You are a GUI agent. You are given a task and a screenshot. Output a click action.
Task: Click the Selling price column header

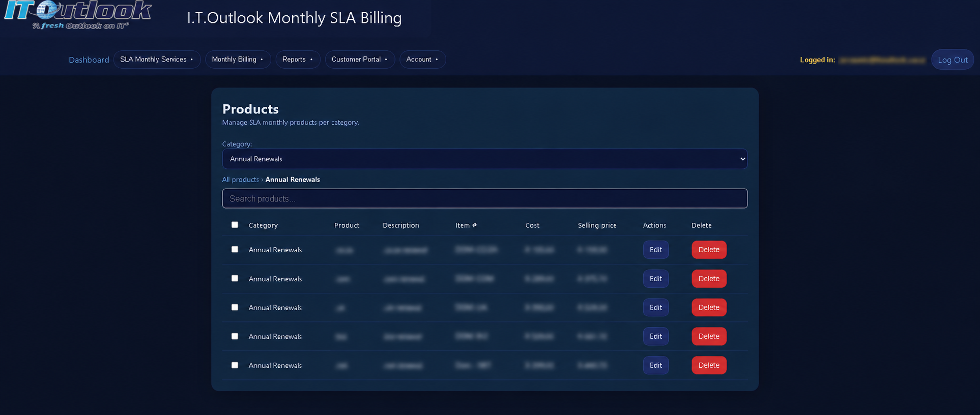597,225
